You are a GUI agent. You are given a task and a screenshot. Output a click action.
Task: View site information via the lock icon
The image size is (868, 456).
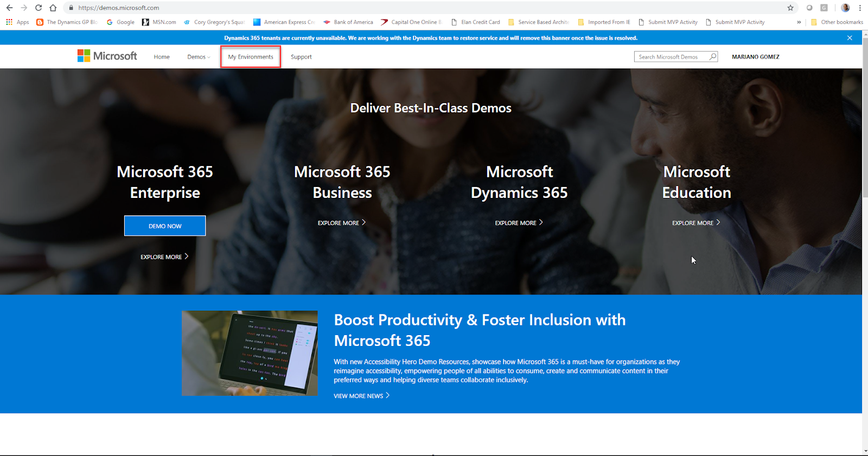coord(71,8)
